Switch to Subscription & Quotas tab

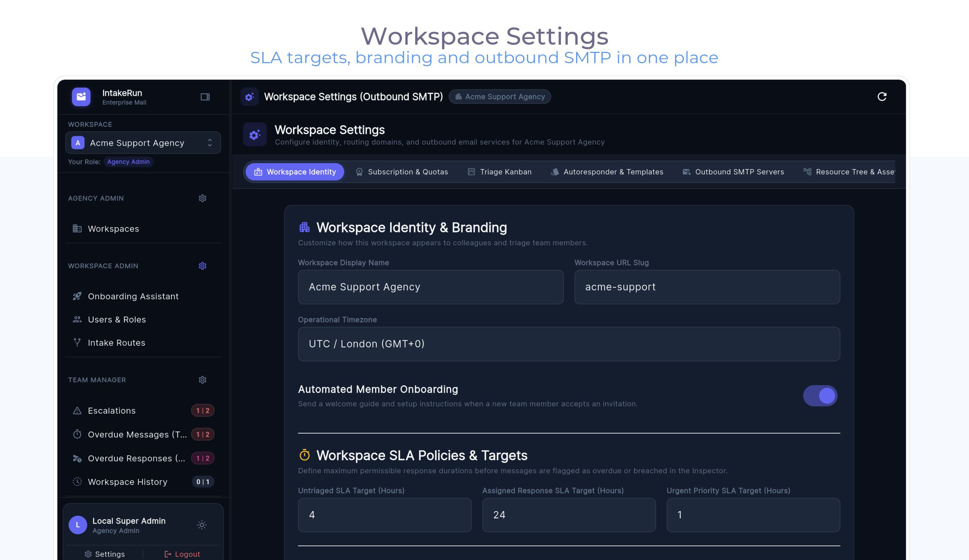402,172
